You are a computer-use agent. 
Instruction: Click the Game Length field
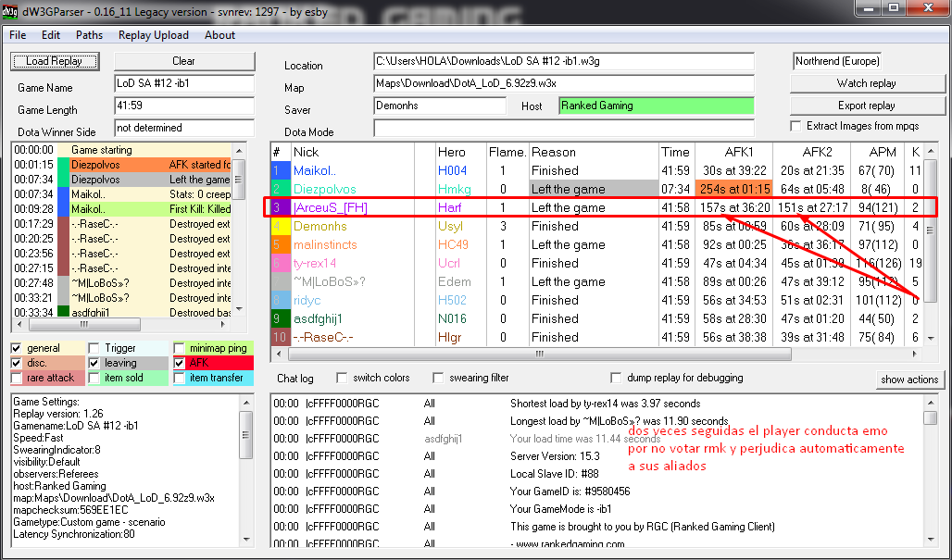click(184, 106)
